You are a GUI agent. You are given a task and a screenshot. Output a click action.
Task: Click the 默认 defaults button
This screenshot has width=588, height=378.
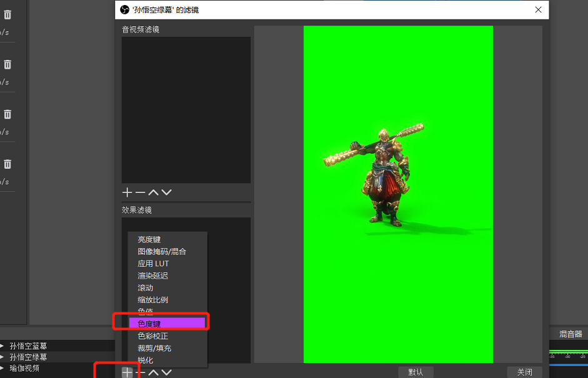pos(416,372)
